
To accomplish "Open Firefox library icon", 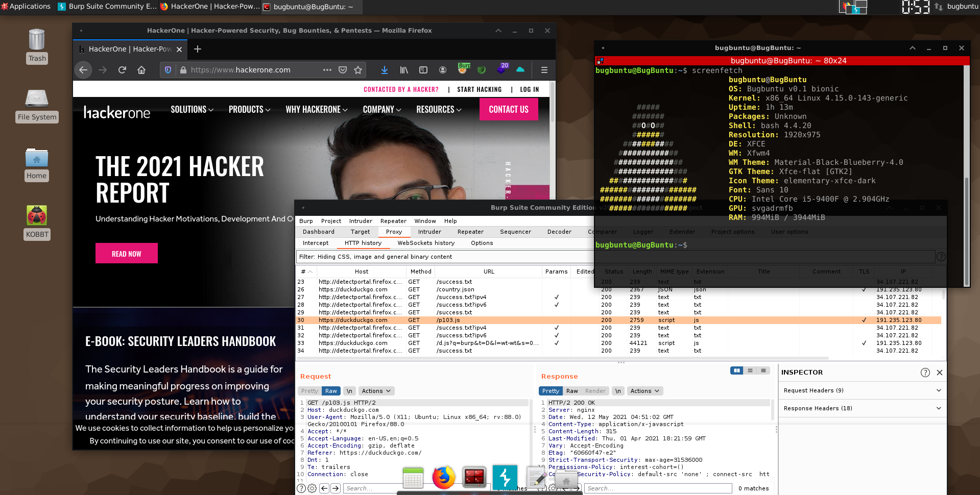I will [404, 70].
